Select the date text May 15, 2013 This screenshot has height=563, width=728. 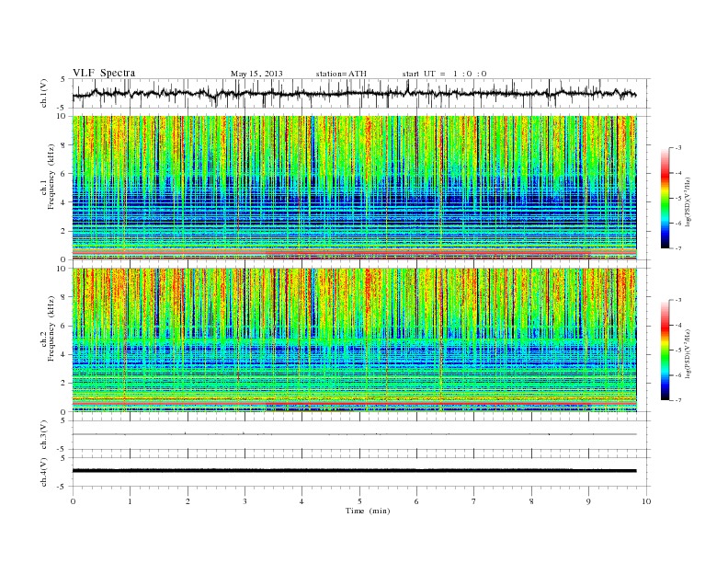256,74
